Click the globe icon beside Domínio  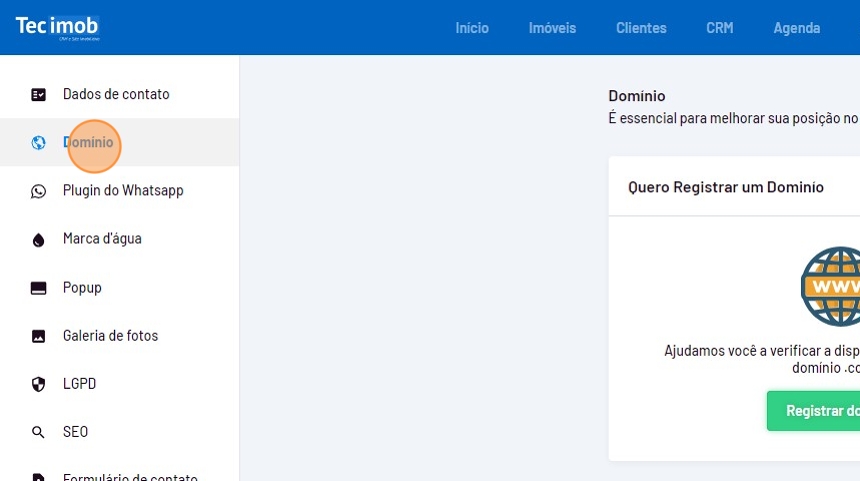point(39,143)
